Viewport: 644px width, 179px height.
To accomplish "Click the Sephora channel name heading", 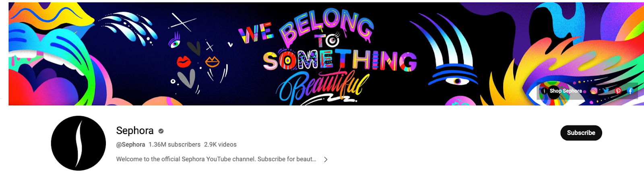I will pyautogui.click(x=135, y=131).
